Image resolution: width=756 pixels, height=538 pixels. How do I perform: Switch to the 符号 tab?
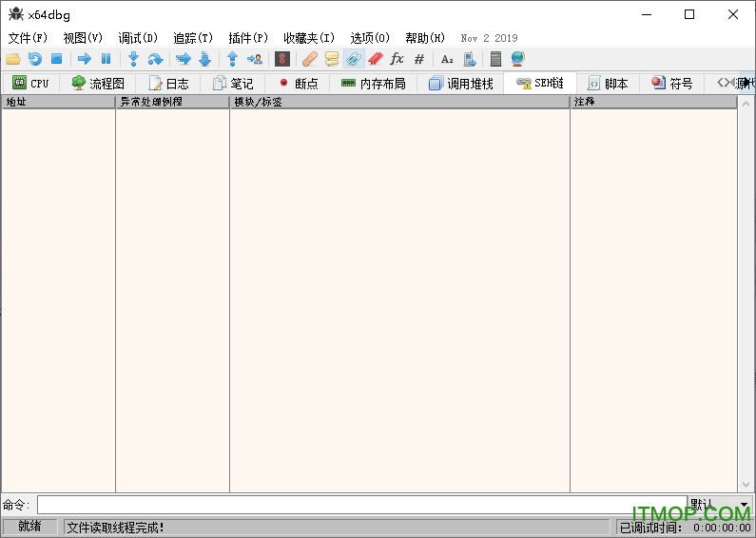672,84
